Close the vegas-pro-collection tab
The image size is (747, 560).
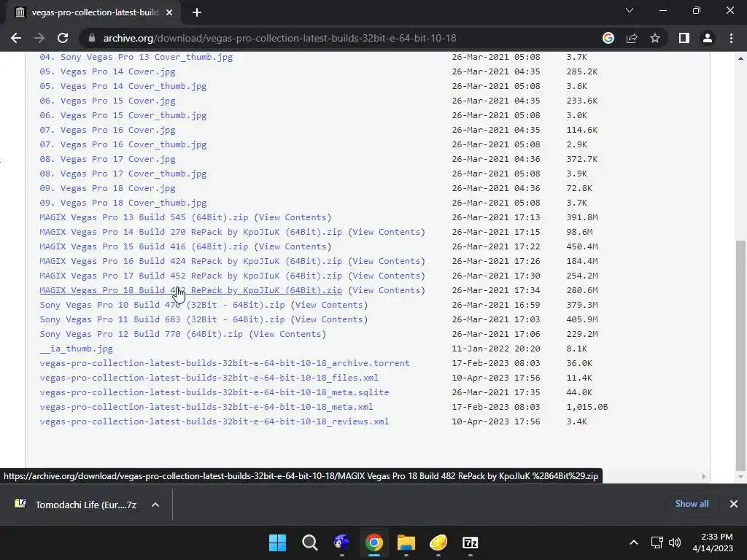click(x=169, y=12)
